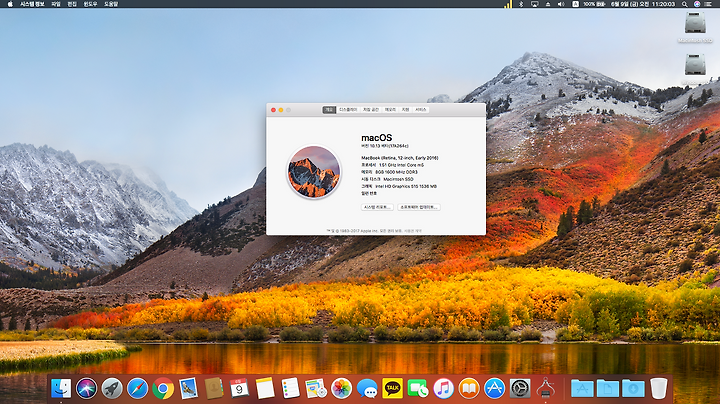This screenshot has height=404, width=720.
Task: Open Messages blue bubble icon
Action: point(367,388)
